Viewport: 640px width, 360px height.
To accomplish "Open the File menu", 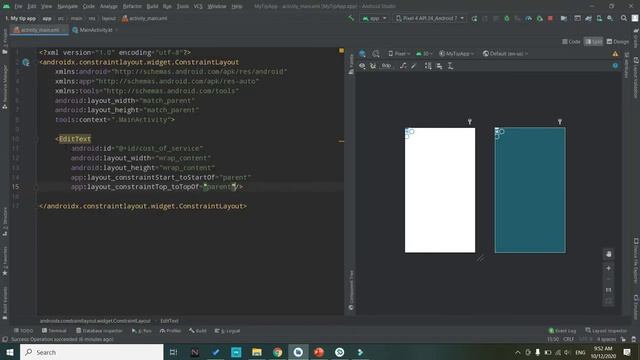I will click(x=18, y=6).
